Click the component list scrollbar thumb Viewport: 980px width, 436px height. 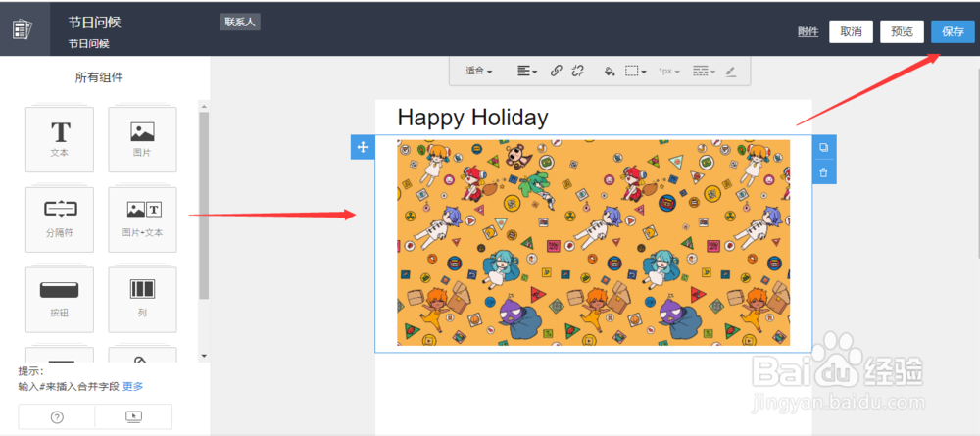pyautogui.click(x=204, y=206)
